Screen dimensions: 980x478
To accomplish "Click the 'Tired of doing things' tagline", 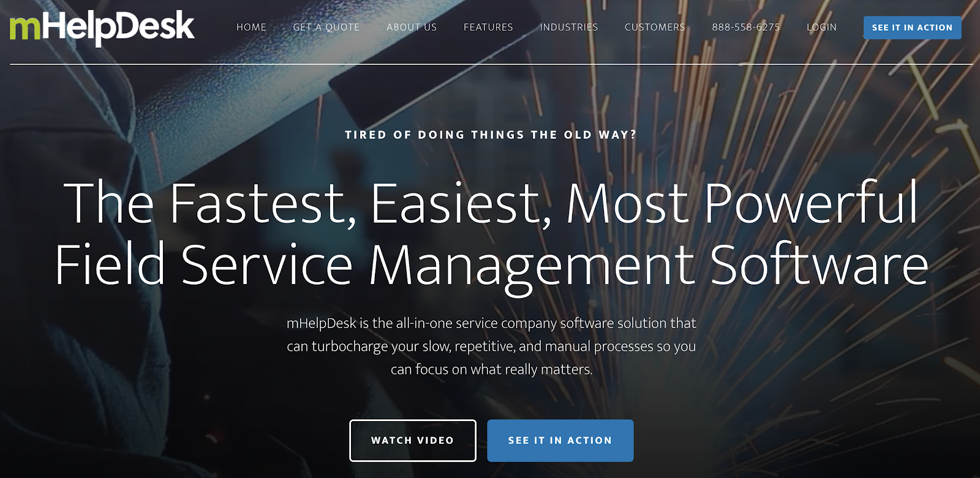I will (x=491, y=135).
